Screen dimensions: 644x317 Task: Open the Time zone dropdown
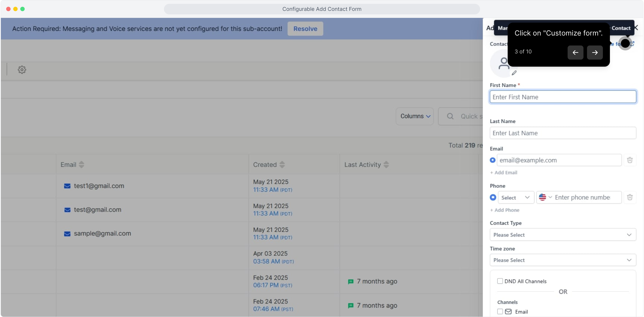[563, 260]
